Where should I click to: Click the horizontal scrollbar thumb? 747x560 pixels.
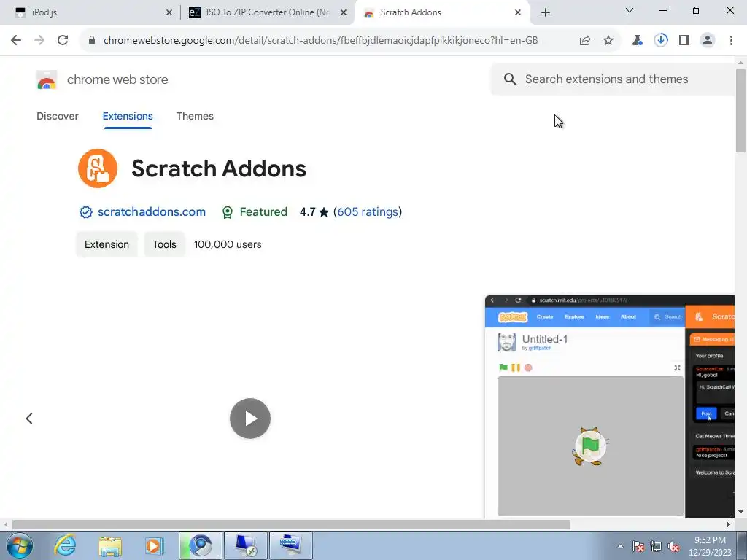(x=291, y=525)
